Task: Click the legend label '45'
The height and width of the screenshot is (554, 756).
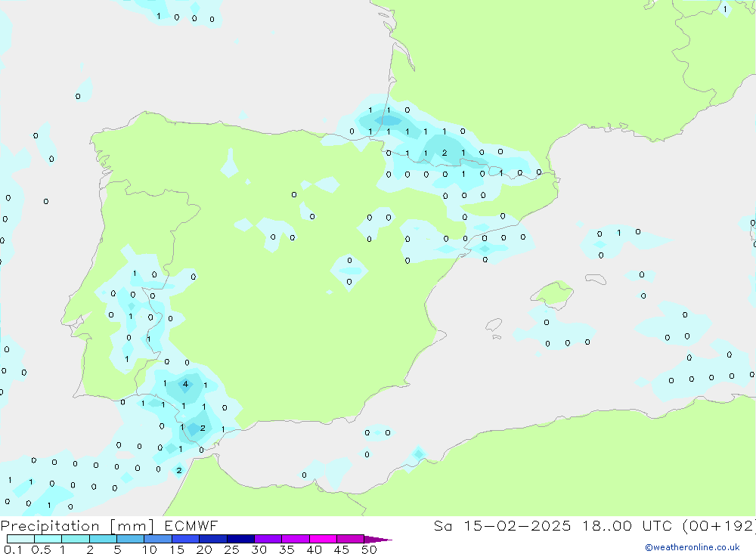Action: pyautogui.click(x=342, y=549)
